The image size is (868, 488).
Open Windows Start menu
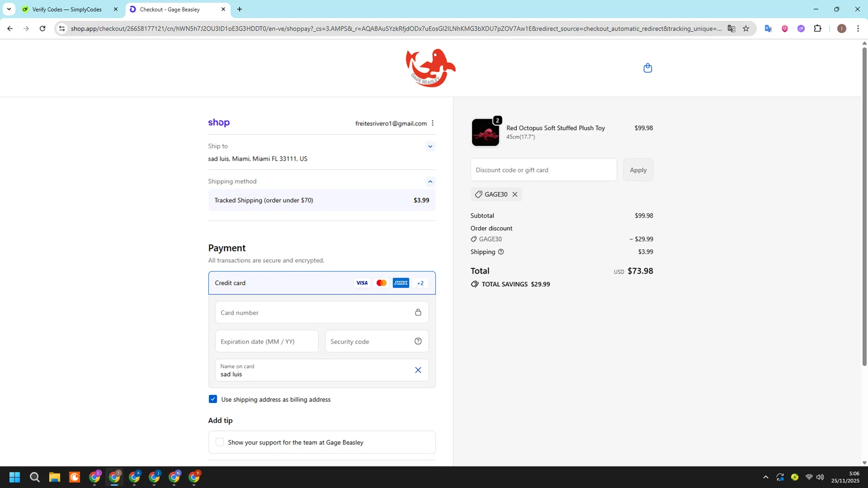coord(14,477)
